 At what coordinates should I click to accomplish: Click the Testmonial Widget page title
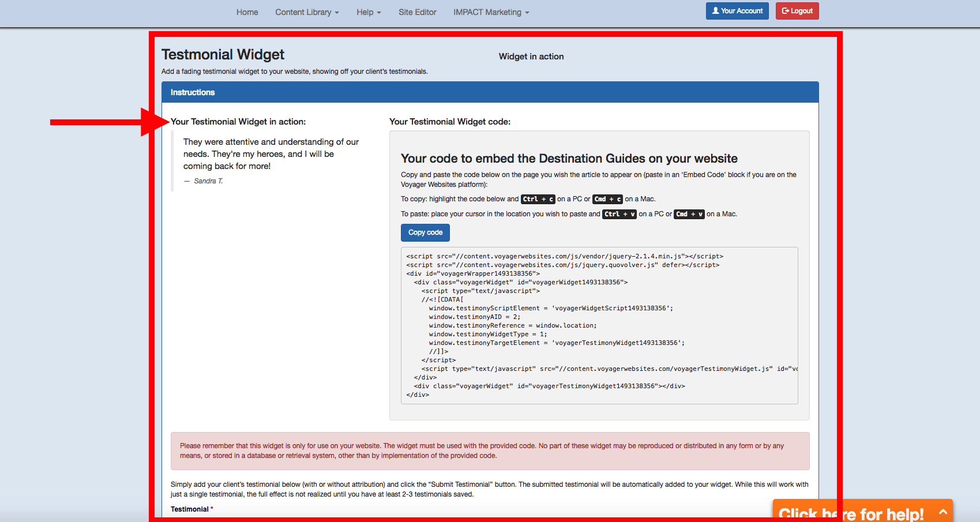223,54
